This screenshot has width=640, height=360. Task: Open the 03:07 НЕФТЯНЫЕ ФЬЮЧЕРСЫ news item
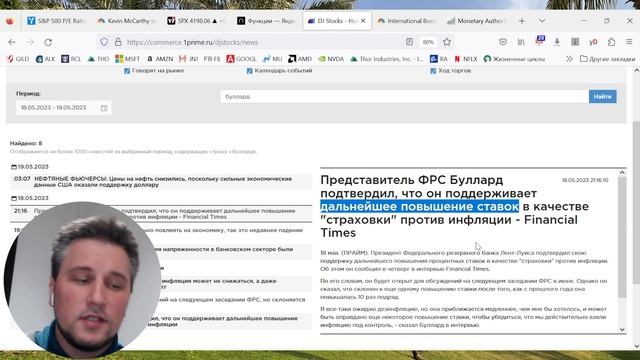(x=161, y=182)
